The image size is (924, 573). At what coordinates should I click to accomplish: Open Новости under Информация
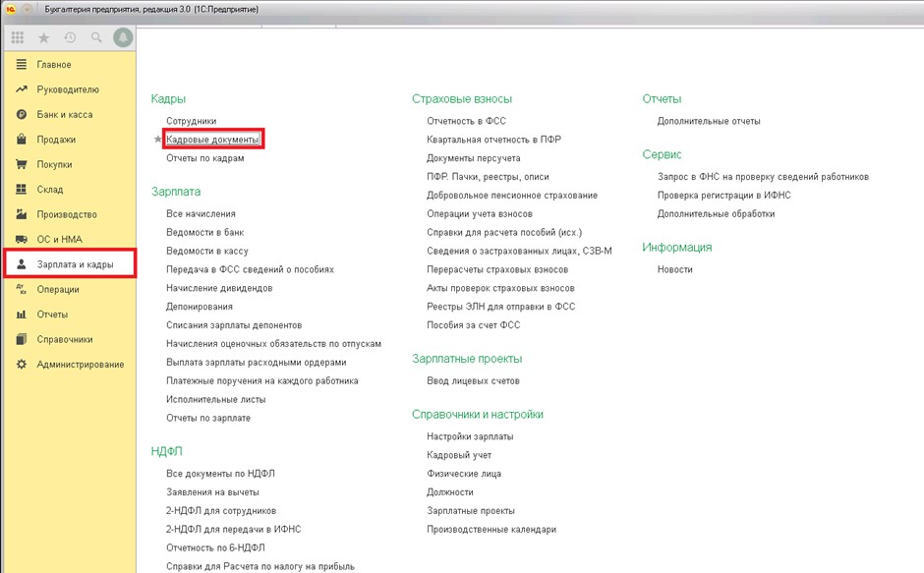(674, 269)
